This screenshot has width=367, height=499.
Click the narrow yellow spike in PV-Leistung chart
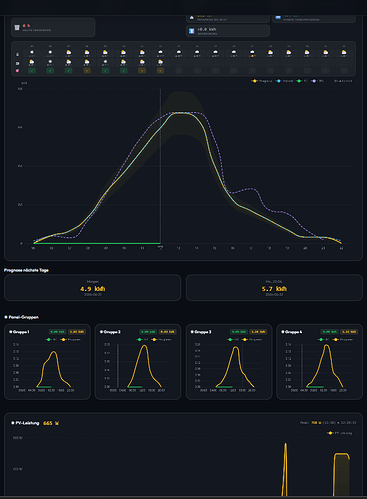pos(285,470)
